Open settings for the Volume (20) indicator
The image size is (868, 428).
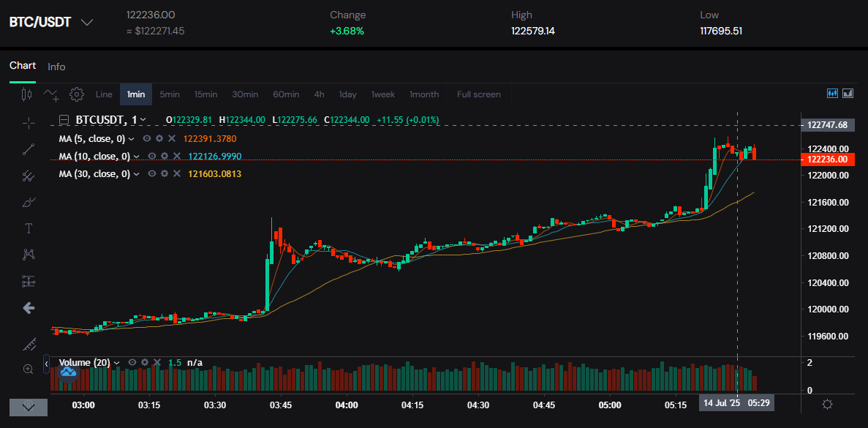(145, 363)
